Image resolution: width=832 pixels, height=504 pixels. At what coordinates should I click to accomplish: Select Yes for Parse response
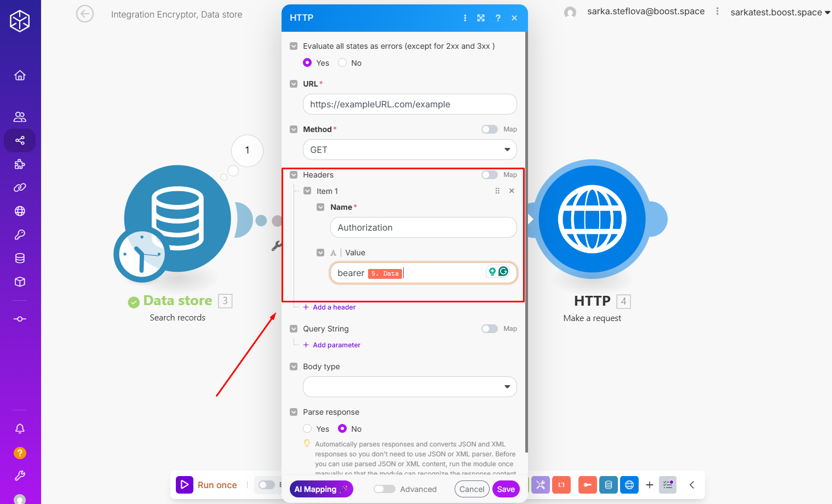click(x=307, y=429)
